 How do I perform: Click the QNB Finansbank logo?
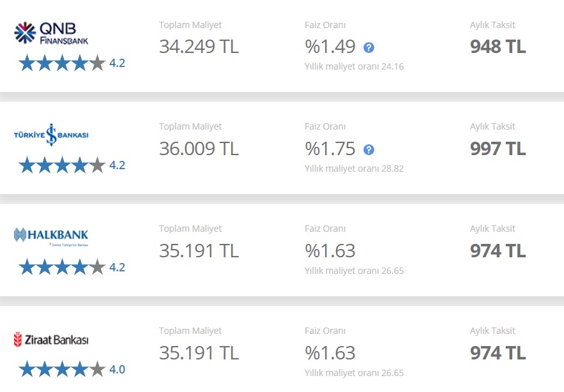[x=51, y=33]
